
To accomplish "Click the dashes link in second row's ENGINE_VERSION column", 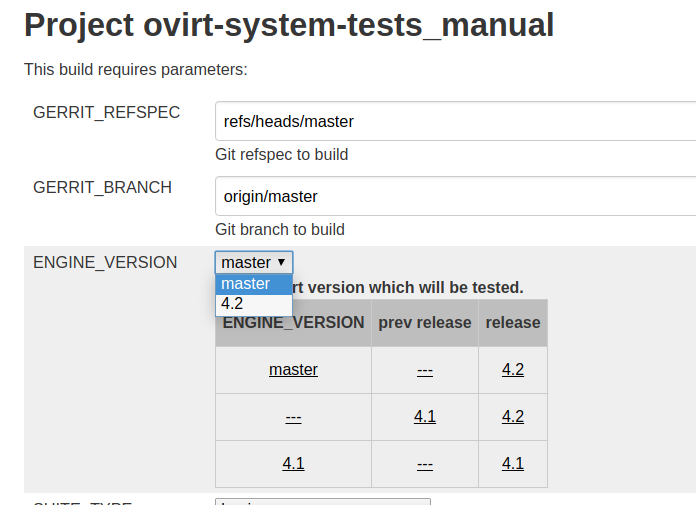I will click(x=293, y=416).
